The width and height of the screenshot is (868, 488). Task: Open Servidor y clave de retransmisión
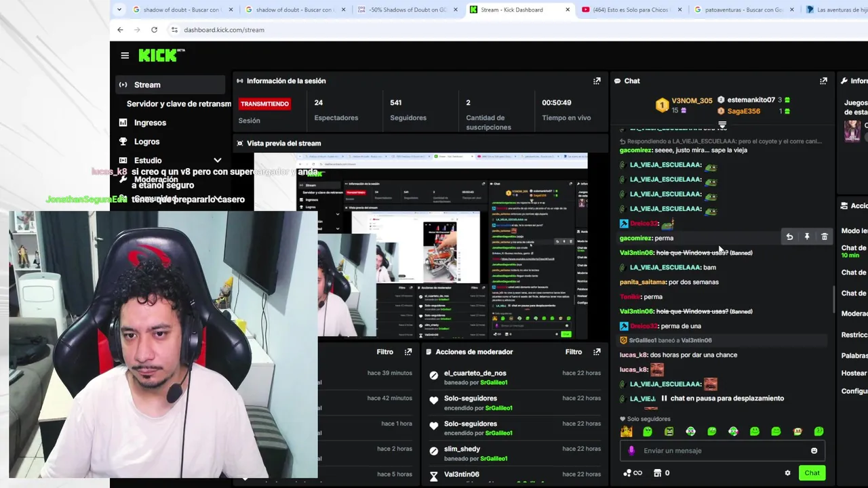coord(179,104)
